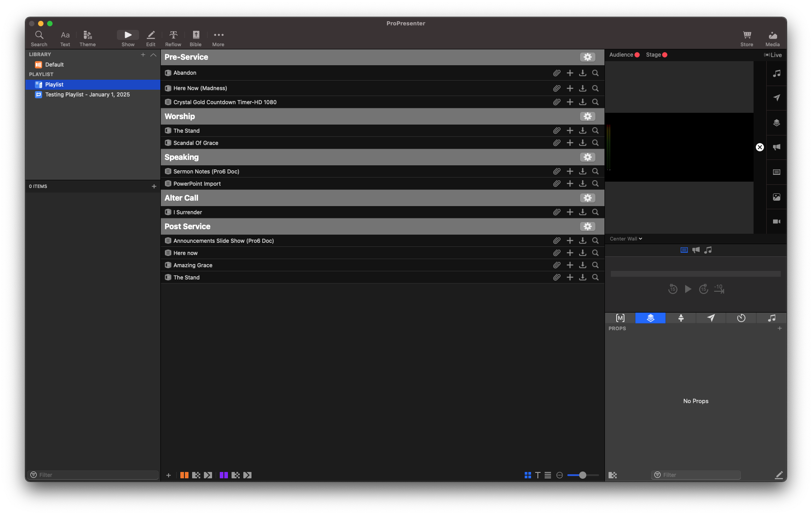Open the Text formatting tool

click(65, 39)
